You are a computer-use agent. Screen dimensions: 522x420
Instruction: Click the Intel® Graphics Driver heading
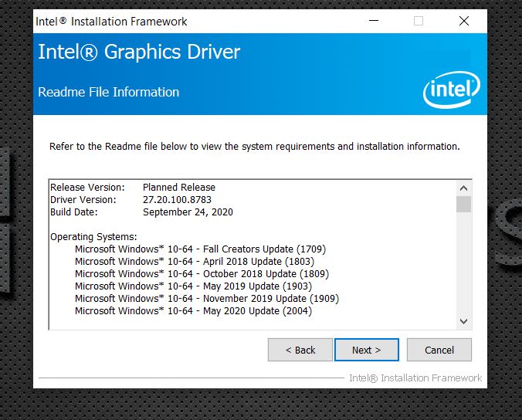click(139, 52)
